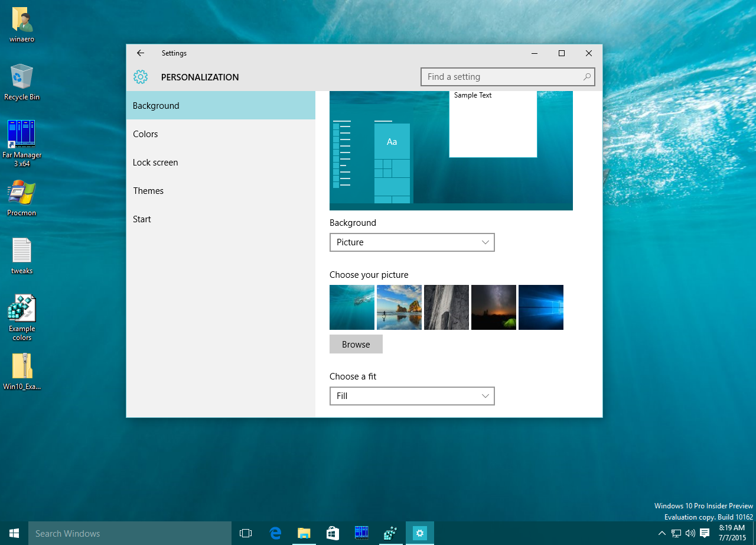Viewport: 756px width, 545px height.
Task: Launch the Windows Store from the taskbar
Action: (333, 533)
